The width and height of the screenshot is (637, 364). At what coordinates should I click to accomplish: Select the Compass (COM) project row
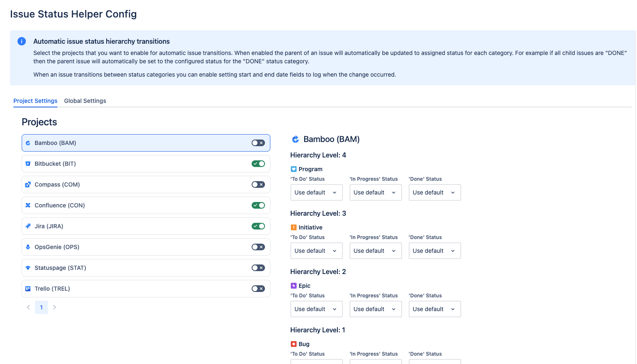[x=146, y=184]
